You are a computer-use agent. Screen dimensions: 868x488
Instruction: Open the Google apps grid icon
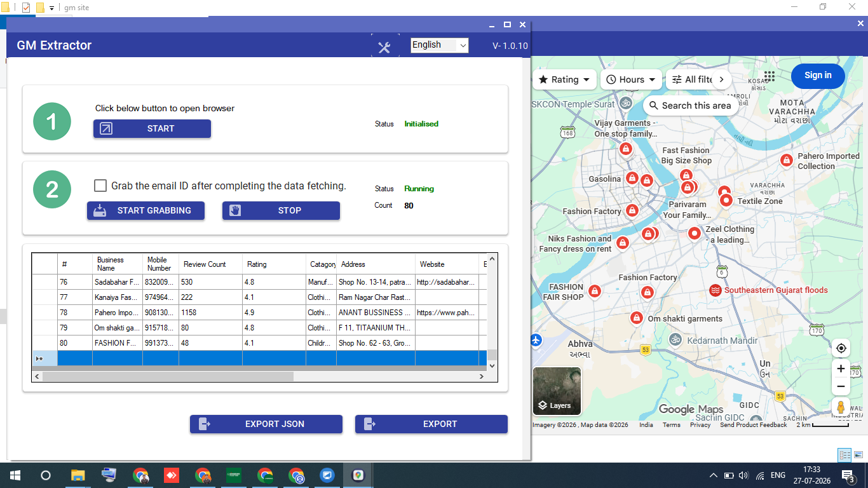pyautogui.click(x=770, y=76)
